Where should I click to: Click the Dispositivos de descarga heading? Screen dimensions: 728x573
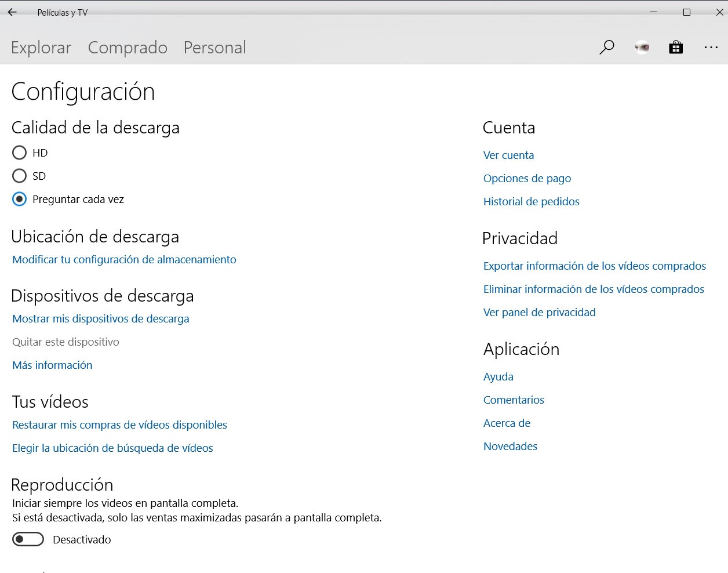click(x=103, y=296)
